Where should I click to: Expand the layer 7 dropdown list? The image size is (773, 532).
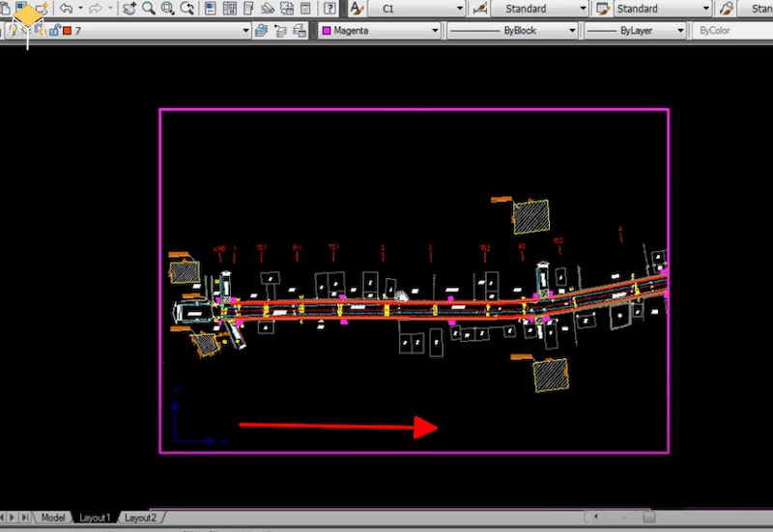pyautogui.click(x=245, y=31)
